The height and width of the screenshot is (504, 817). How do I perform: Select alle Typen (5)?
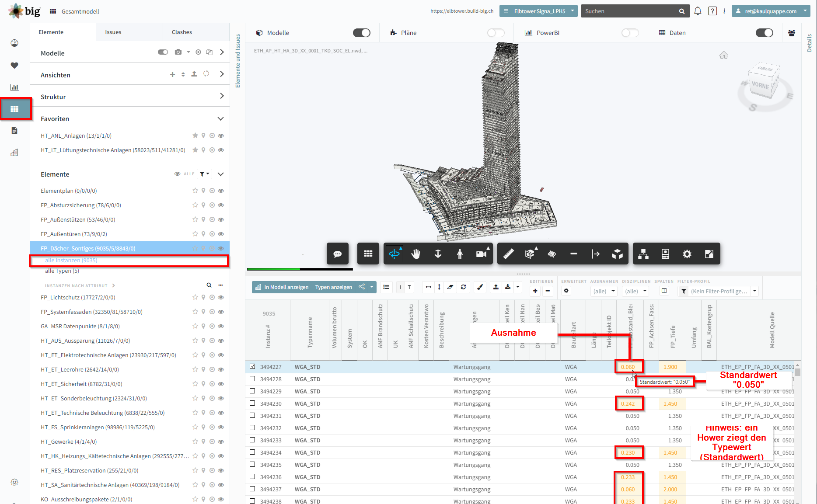(x=62, y=271)
